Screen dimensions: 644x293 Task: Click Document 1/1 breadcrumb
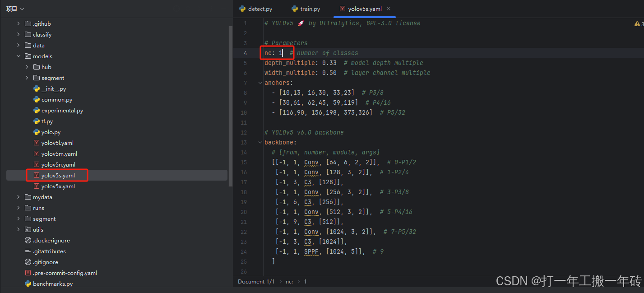coord(256,281)
